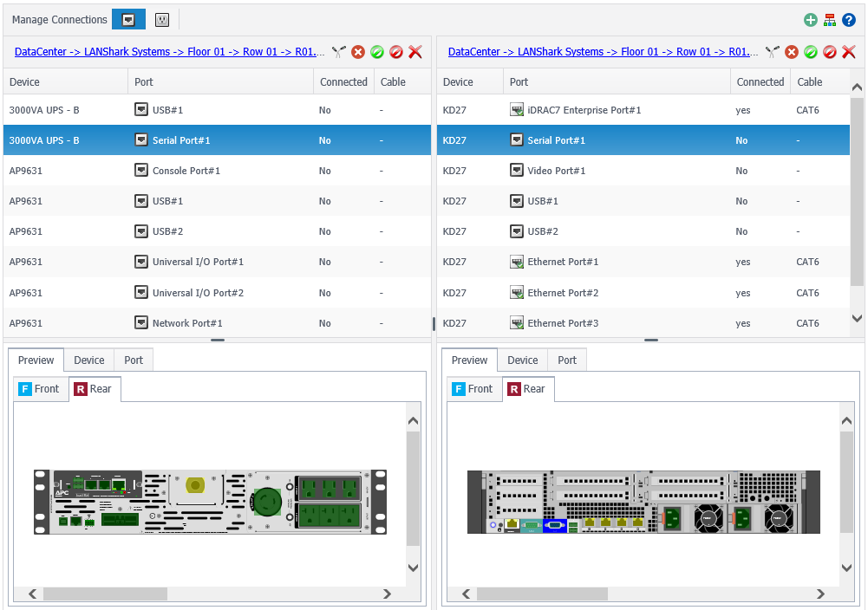The width and height of the screenshot is (868, 610).
Task: Click connected port icon of iDRAC7 Enterprise Port#1
Action: [517, 109]
